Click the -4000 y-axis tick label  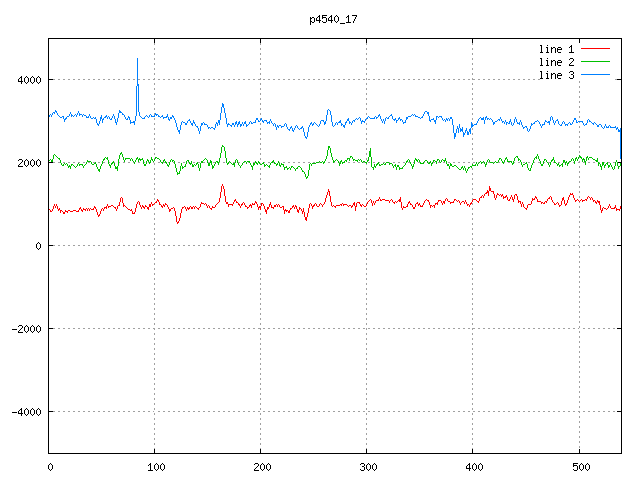click(x=24, y=412)
